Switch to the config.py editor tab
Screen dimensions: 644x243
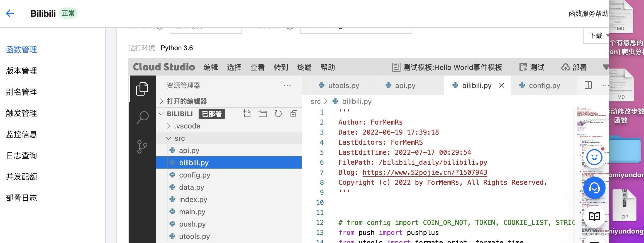544,85
